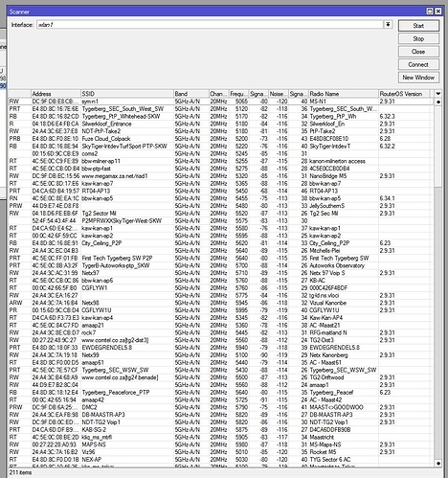Viewport: 448px width, 478px height.
Task: Select bbw-ptp-fast network
Action: [x=221, y=169]
